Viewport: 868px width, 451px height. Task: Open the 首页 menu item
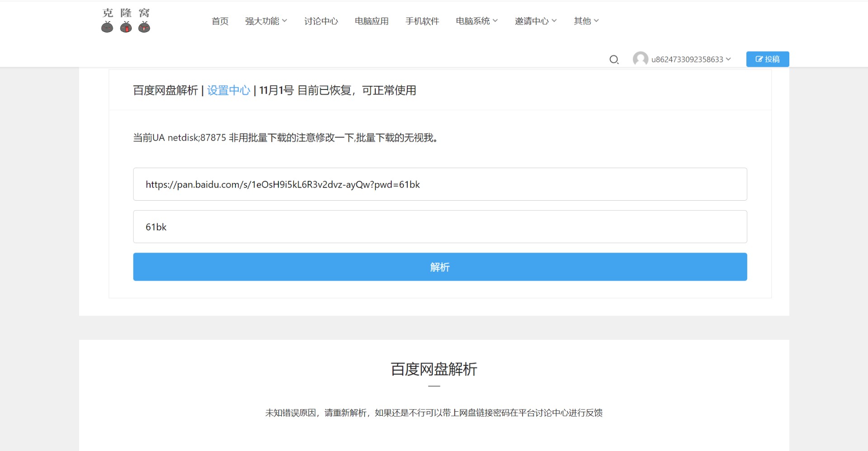pos(220,21)
